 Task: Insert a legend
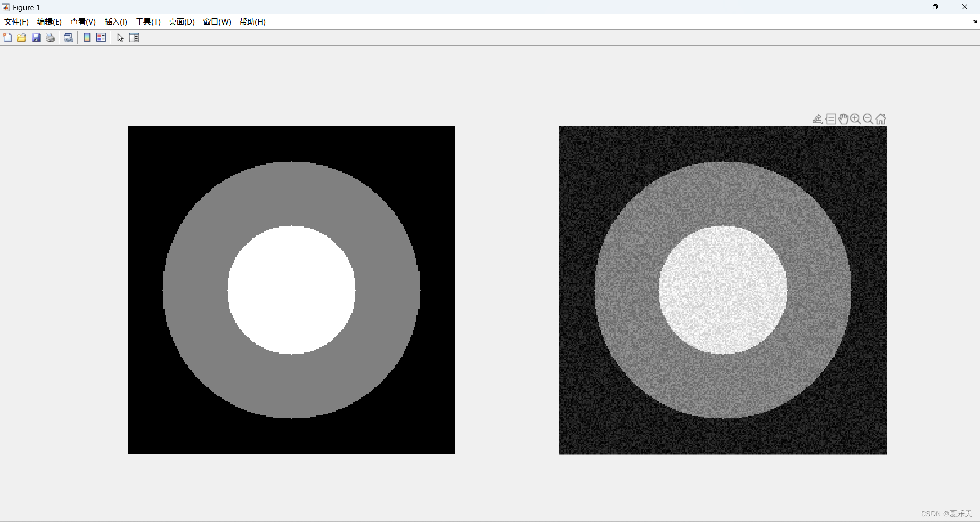[101, 37]
